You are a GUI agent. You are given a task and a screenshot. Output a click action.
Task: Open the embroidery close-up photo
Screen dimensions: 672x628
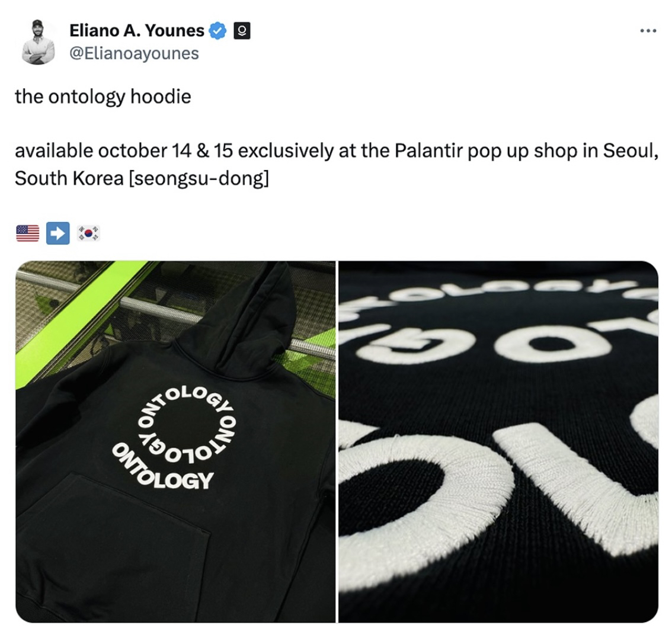click(x=498, y=441)
